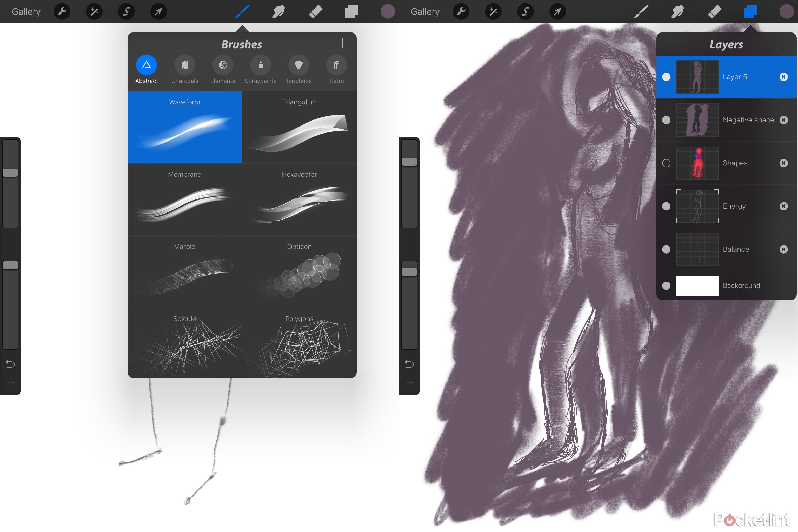Open blend mode N for Layer 5
Image resolution: width=798 pixels, height=532 pixels.
[783, 77]
